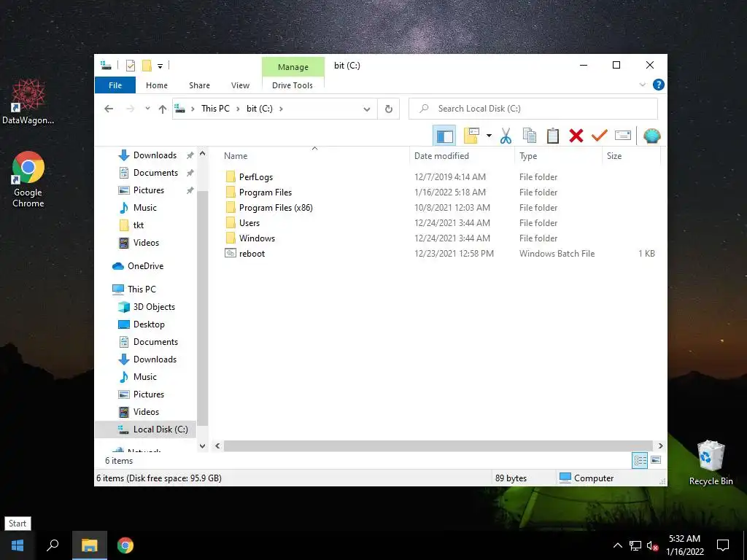Open the Share ribbon tab
The height and width of the screenshot is (560, 747).
tap(199, 85)
